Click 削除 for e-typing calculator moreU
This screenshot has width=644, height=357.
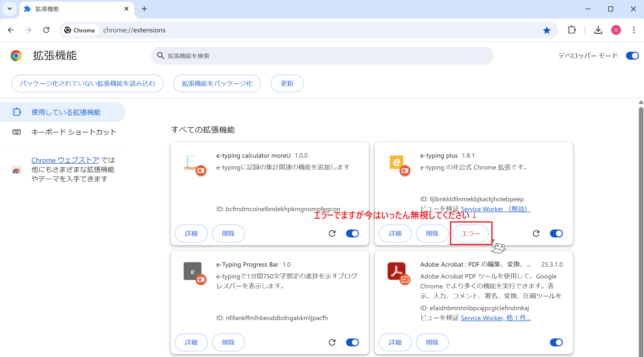click(x=228, y=233)
